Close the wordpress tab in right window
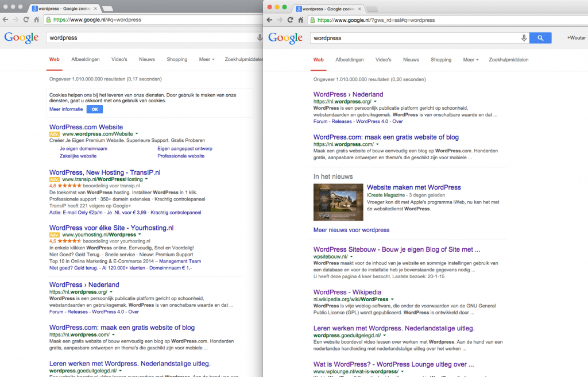 click(359, 9)
